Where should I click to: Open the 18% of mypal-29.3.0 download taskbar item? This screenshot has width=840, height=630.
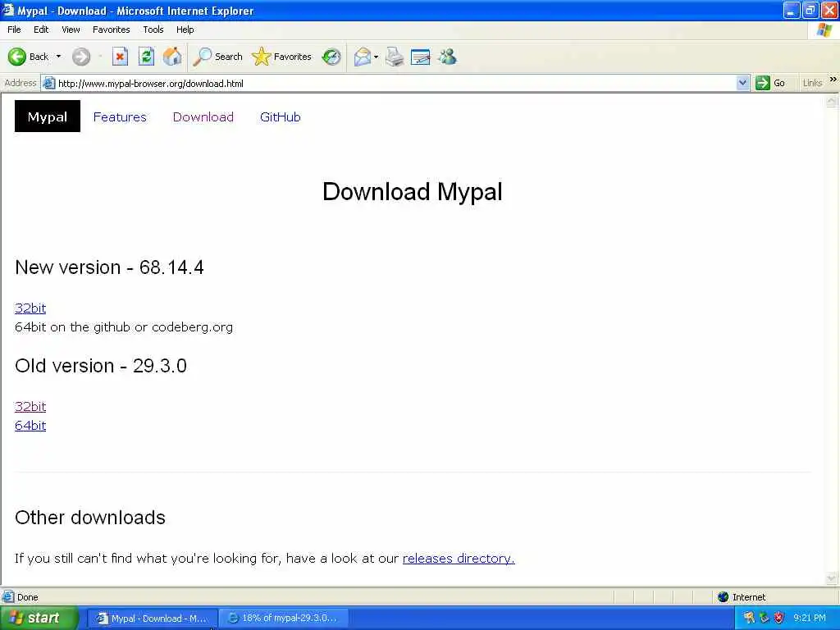[x=283, y=619]
